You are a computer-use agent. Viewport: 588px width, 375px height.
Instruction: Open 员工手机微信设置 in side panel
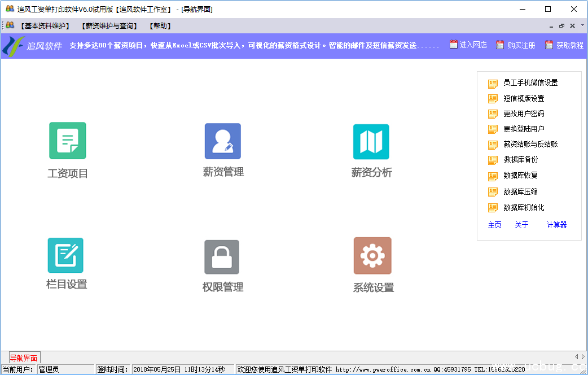(530, 83)
